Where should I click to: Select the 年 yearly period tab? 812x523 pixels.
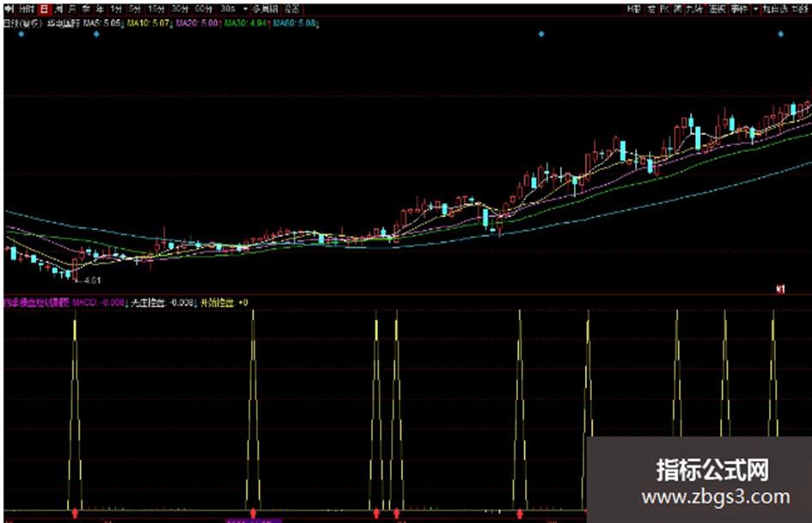(x=100, y=9)
